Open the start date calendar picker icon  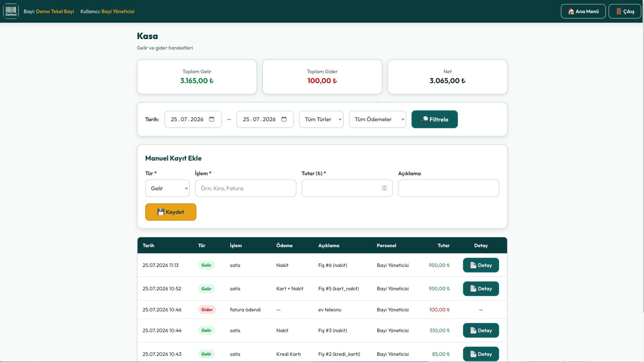(212, 119)
